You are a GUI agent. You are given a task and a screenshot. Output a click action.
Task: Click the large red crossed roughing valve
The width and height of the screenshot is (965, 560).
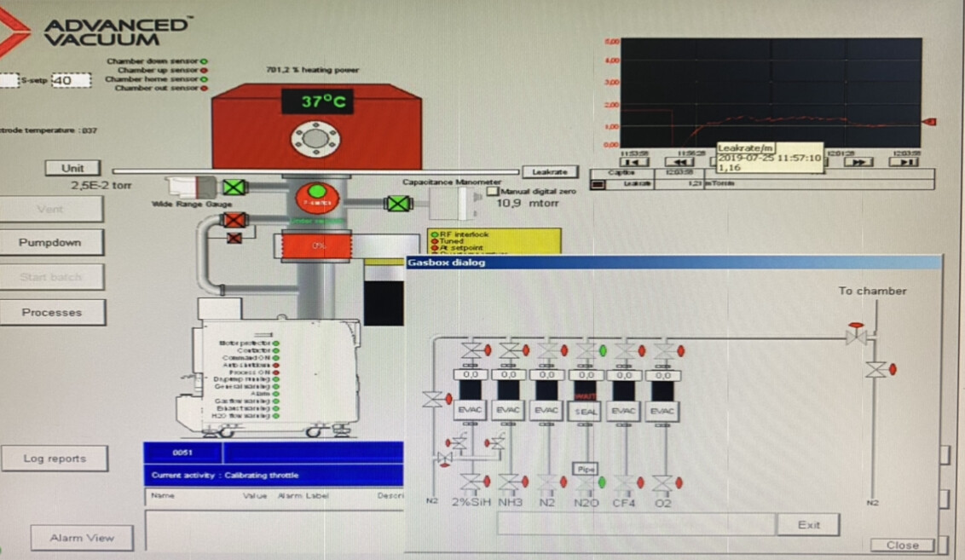coord(234,220)
